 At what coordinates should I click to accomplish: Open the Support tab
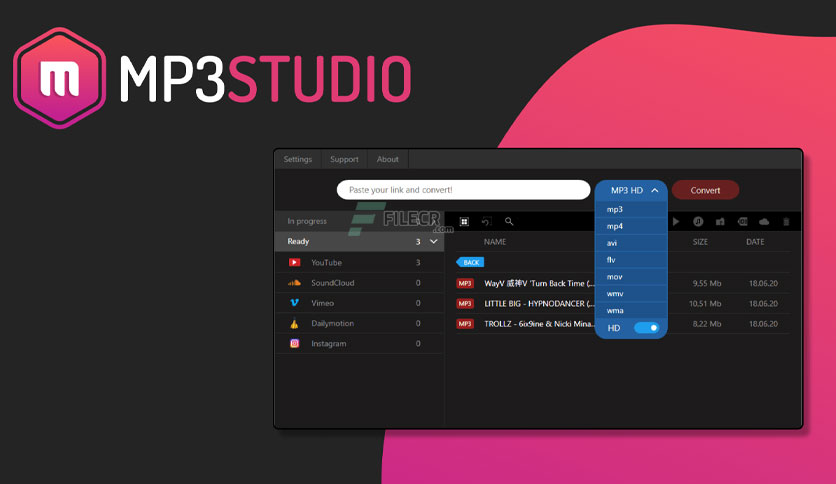(x=344, y=159)
